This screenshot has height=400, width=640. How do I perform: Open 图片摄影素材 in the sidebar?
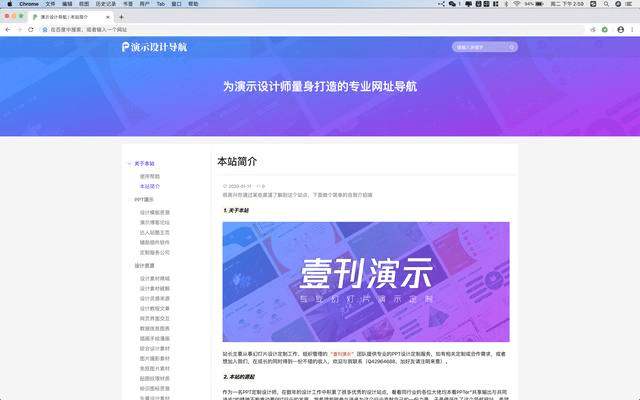click(154, 359)
